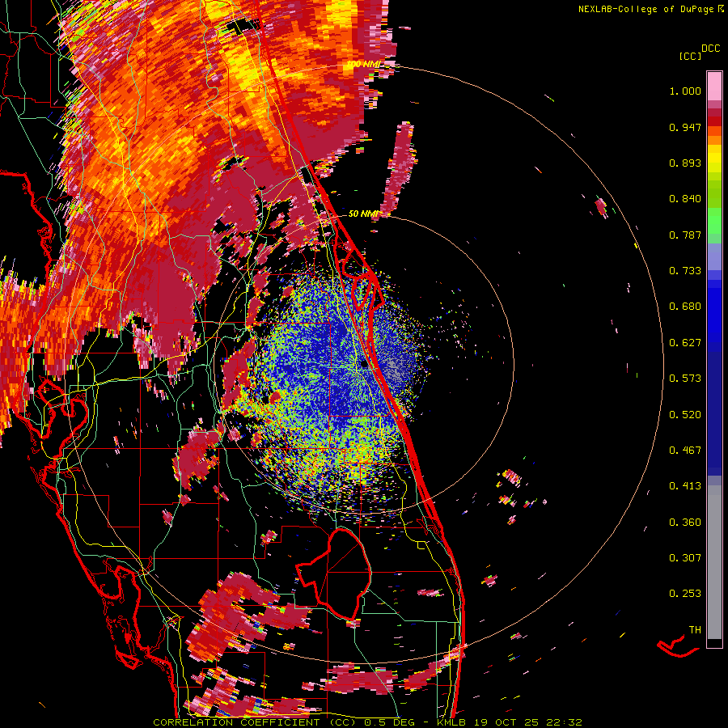Click the DCC label above color scale
Image resolution: width=728 pixels, height=728 pixels.
point(710,49)
